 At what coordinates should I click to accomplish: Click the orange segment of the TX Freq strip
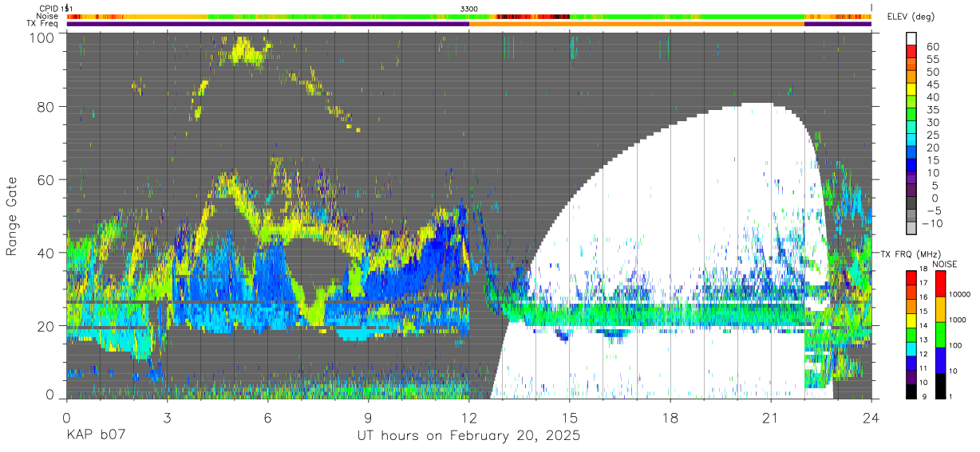click(637, 24)
